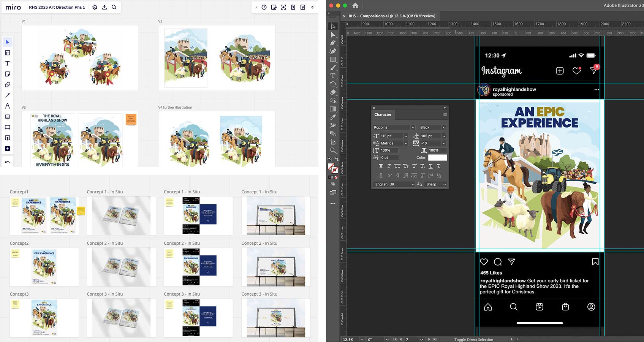Open 12.5% zoom level dropdown
Viewport: 644px width, 342px height.
point(362,339)
